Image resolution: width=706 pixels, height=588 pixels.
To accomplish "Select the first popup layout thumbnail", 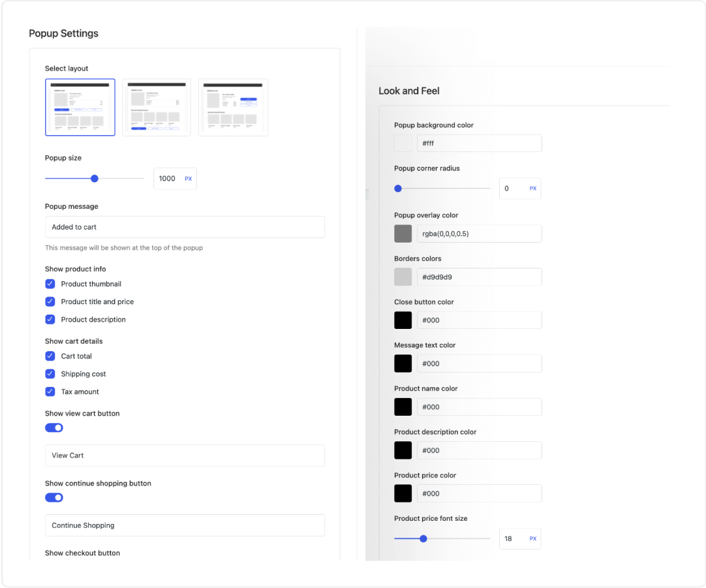I will (x=80, y=107).
